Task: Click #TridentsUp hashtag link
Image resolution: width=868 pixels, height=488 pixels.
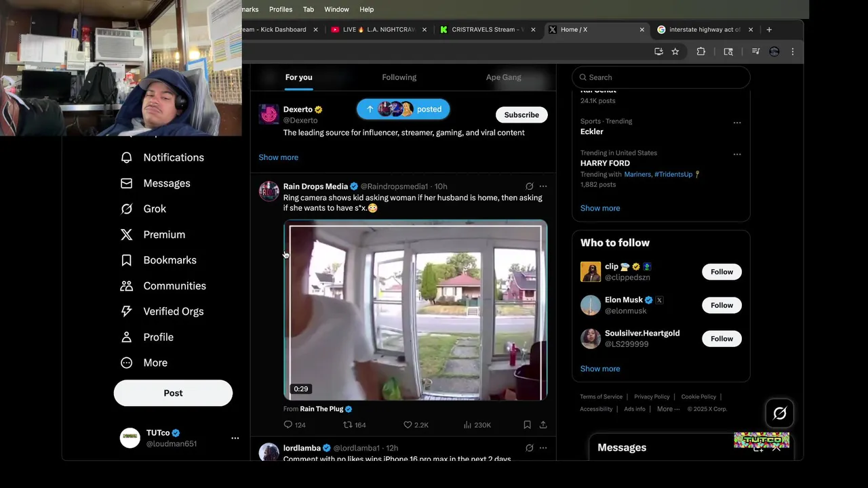Action: 673,174
